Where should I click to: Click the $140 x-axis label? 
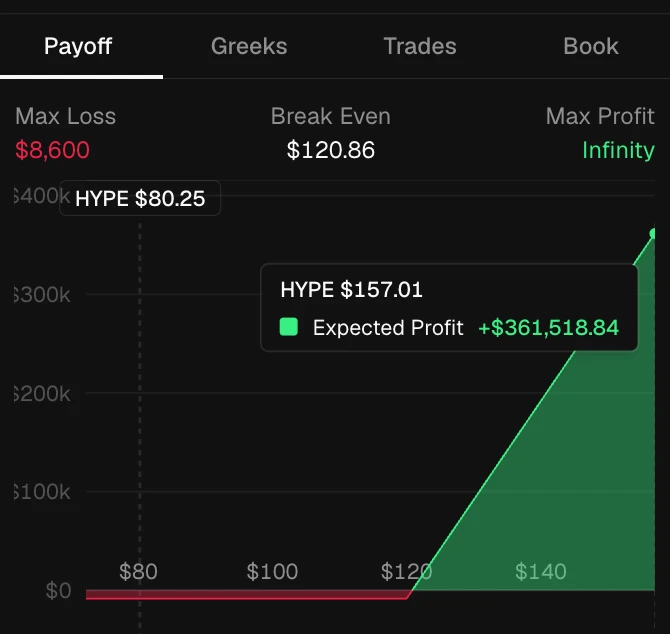541,571
